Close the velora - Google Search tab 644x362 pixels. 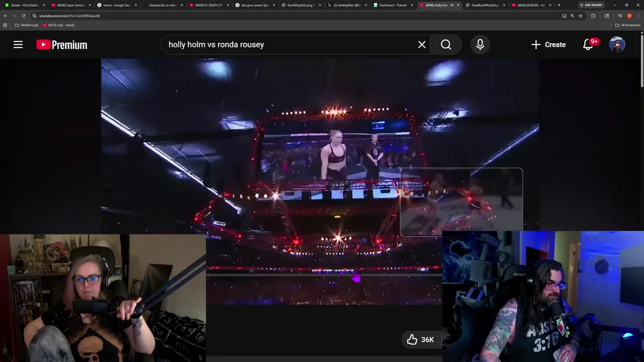[x=135, y=5]
